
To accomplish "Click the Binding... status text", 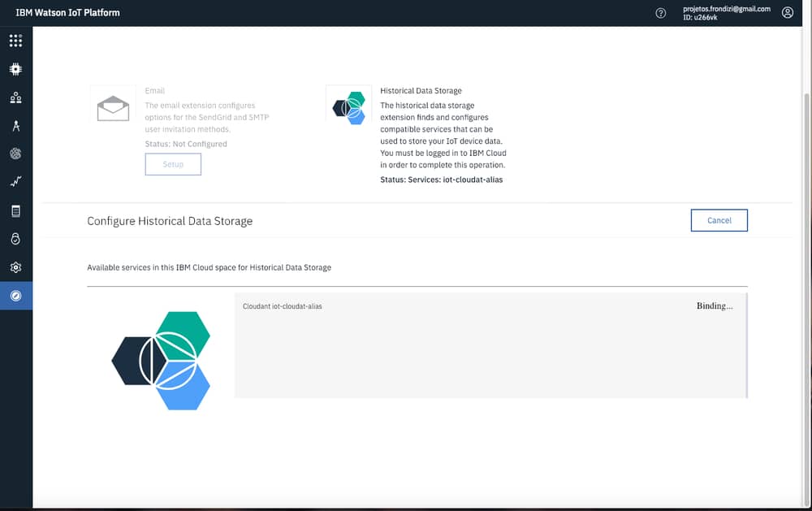I will (714, 305).
